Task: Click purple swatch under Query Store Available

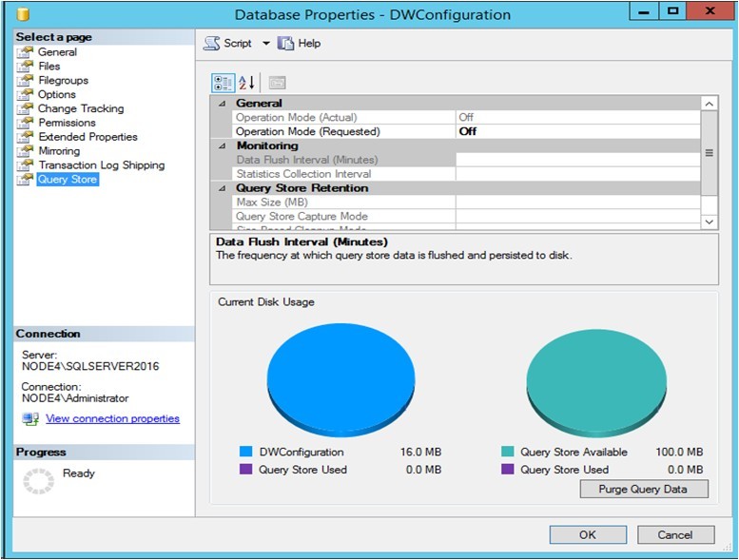Action: tap(508, 470)
